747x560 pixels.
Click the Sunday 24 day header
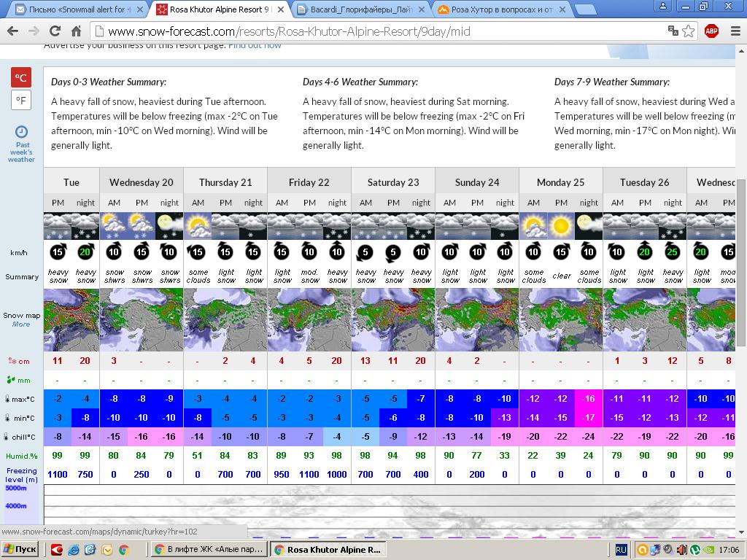pos(477,182)
